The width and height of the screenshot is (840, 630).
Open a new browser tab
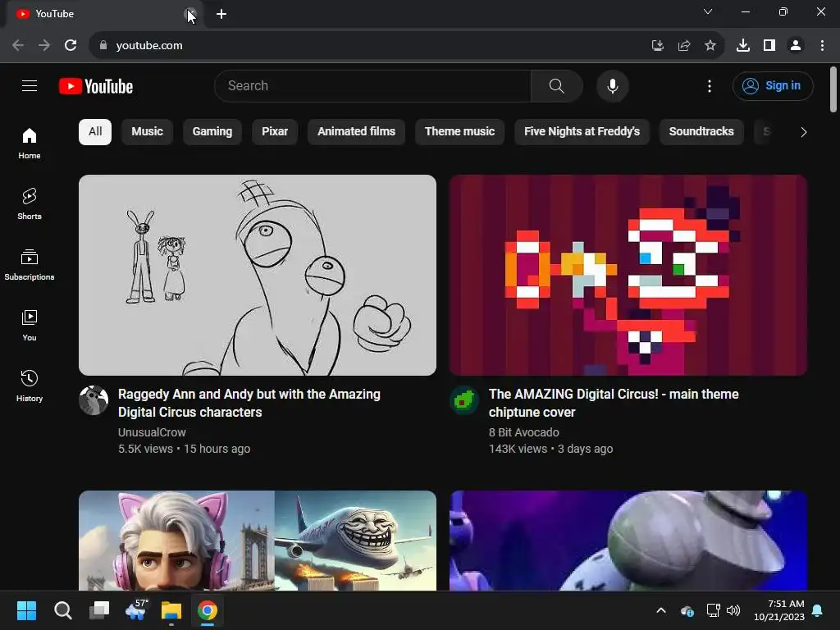click(221, 14)
